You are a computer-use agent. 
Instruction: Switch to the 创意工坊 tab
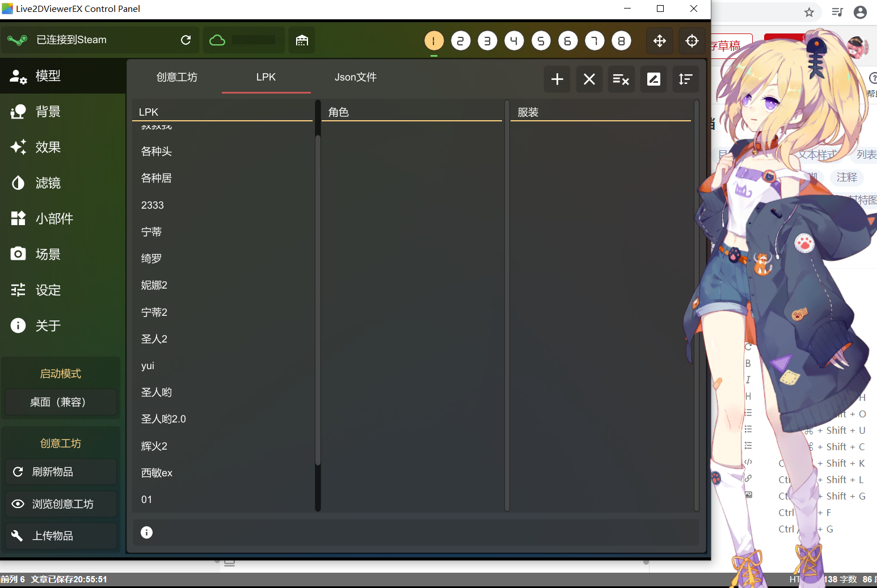[177, 77]
